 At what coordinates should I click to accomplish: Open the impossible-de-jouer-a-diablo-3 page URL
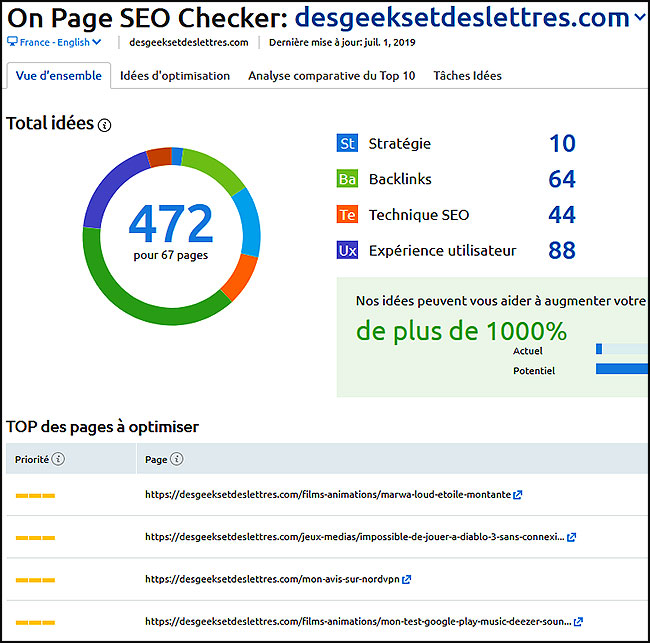[354, 536]
